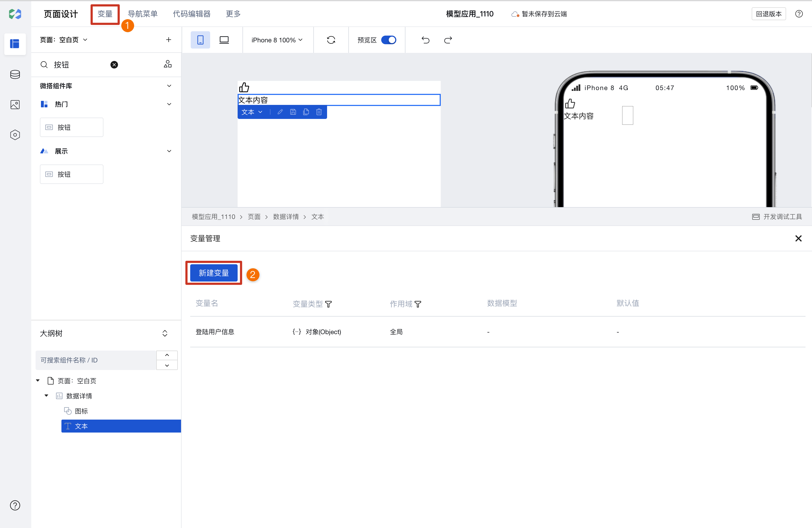This screenshot has width=812, height=528.
Task: Open the data source database icon
Action: [x=15, y=74]
